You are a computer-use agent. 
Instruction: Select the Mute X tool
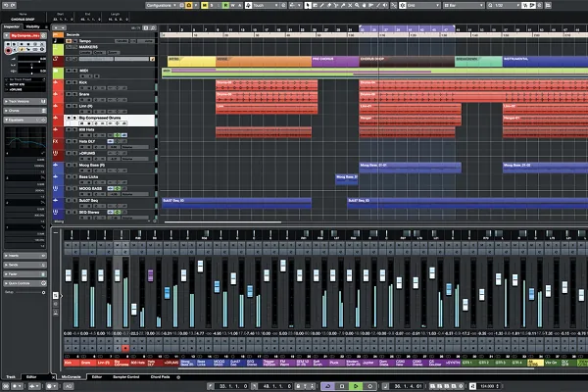click(x=350, y=5)
